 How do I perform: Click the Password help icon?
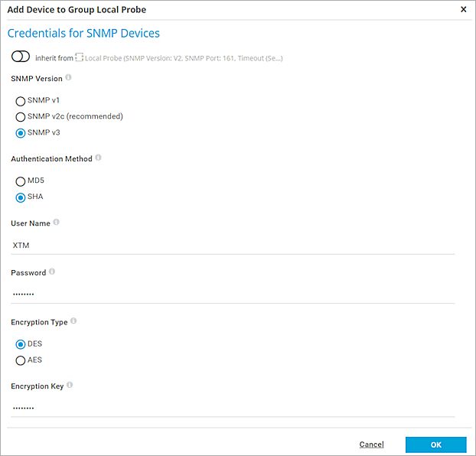[x=52, y=272]
